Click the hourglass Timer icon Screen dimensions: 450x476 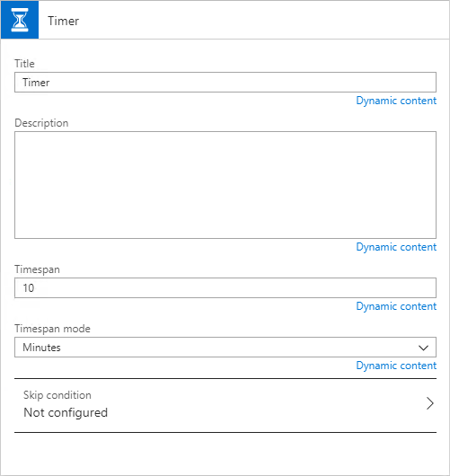click(20, 20)
